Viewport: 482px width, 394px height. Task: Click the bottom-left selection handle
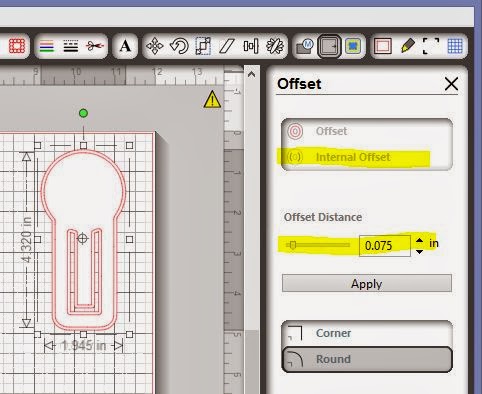tap(37, 334)
